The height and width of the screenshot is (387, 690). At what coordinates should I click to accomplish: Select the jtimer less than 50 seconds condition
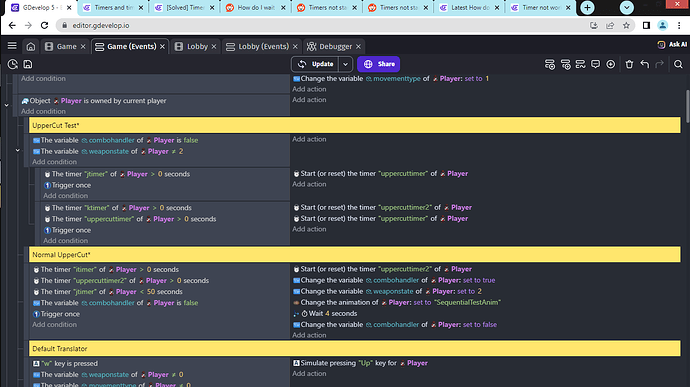click(107, 292)
